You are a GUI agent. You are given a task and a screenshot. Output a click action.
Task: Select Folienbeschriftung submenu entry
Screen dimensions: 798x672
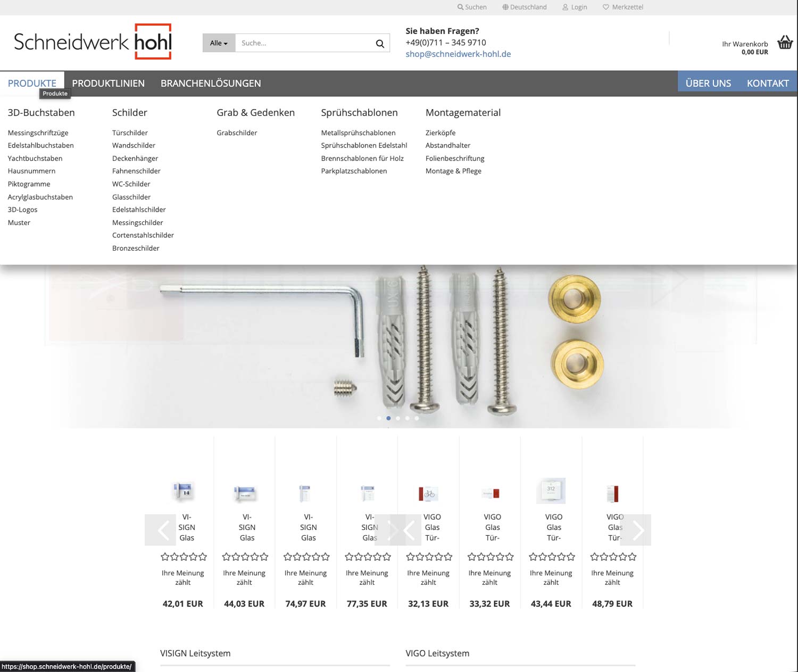pyautogui.click(x=455, y=158)
